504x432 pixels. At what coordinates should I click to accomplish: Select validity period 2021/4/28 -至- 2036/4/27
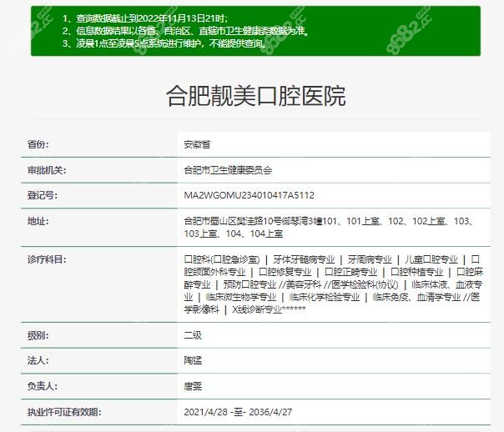pyautogui.click(x=238, y=412)
